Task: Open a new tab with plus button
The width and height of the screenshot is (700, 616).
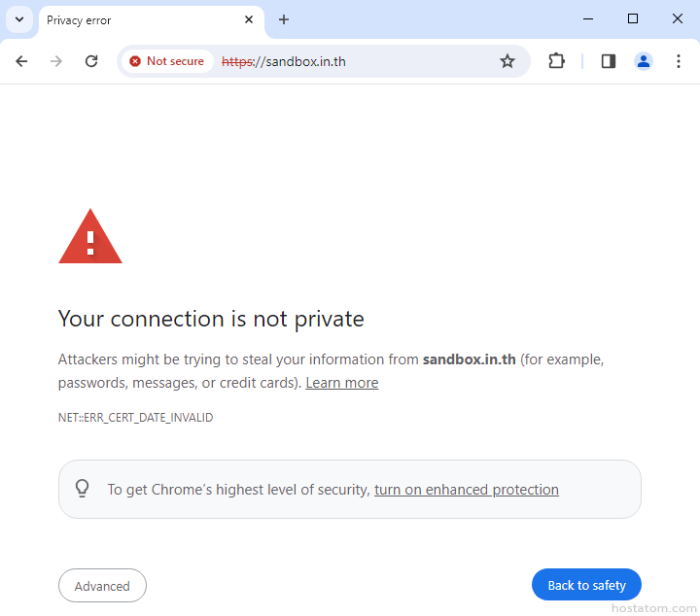Action: coord(284,19)
